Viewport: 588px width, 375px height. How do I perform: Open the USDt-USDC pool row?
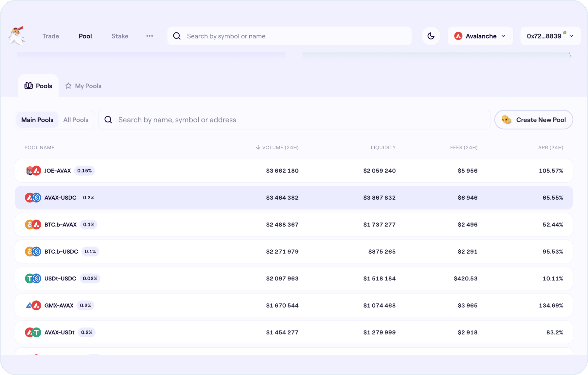[294, 278]
